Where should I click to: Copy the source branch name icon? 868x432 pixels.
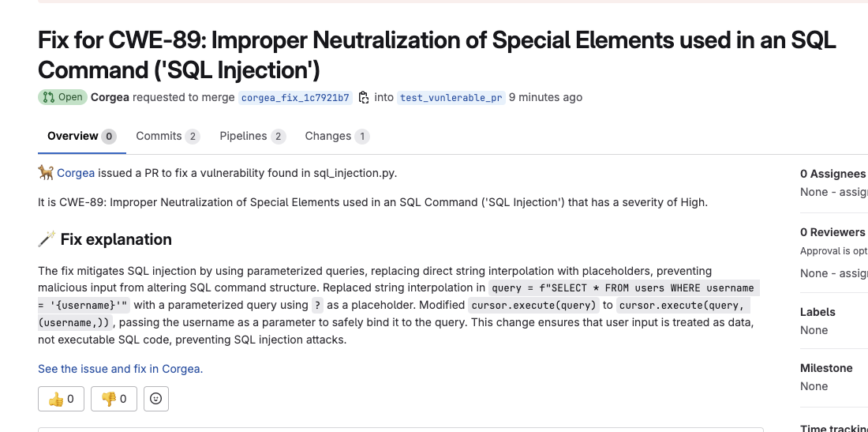364,97
